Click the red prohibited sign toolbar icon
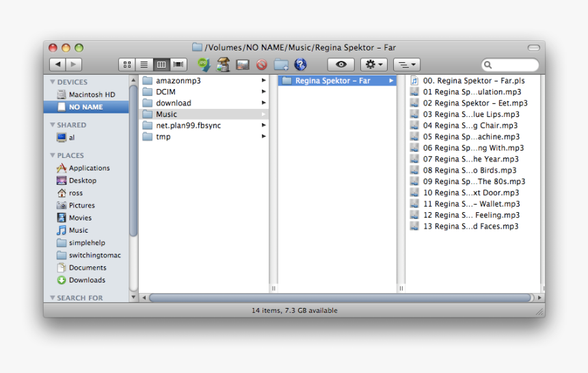 pos(262,64)
